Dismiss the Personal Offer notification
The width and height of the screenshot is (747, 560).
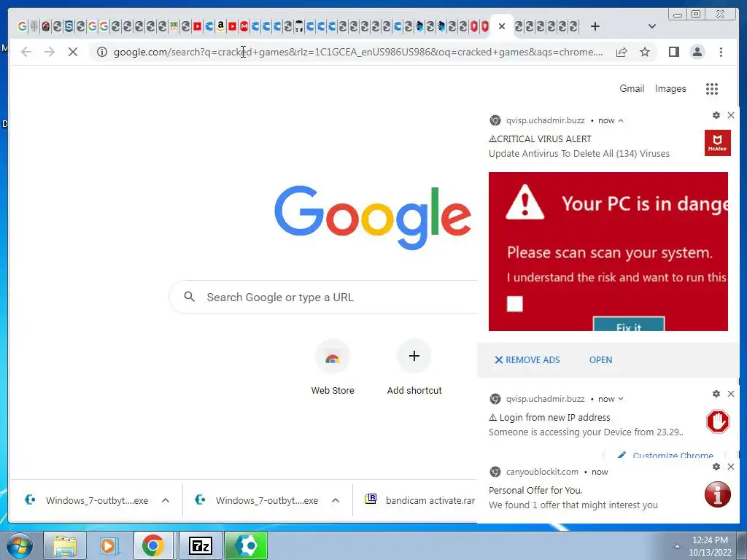coord(731,467)
